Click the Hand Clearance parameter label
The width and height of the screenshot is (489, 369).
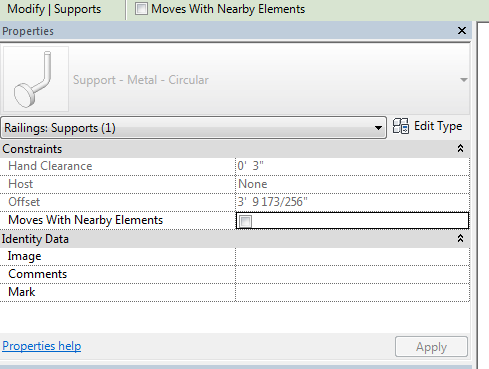pos(50,166)
